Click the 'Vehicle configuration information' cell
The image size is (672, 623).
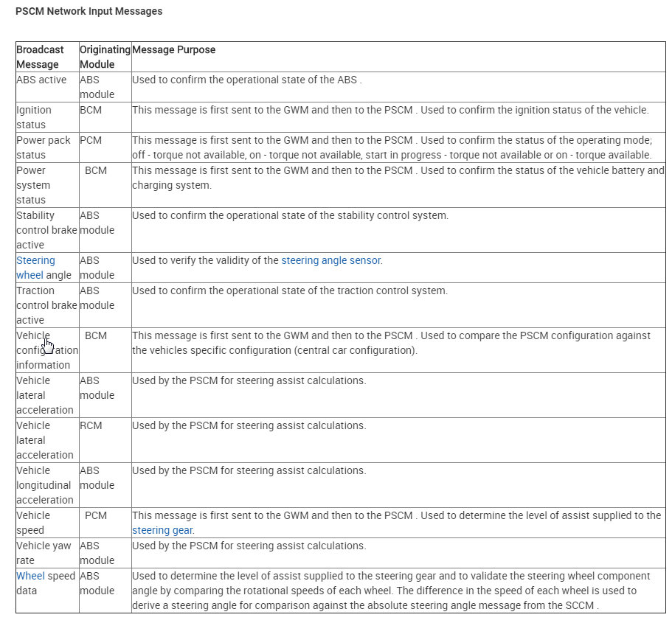[x=47, y=350]
